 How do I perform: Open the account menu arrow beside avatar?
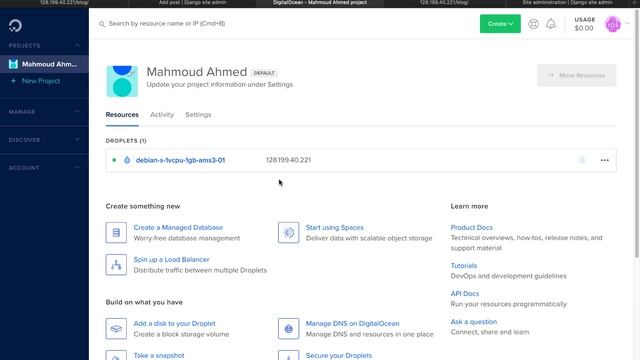627,24
